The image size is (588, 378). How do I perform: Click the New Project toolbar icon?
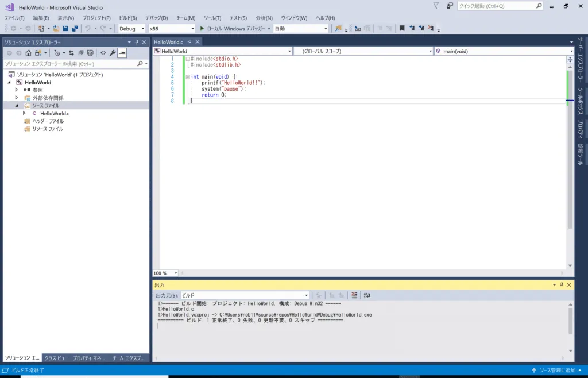point(41,29)
